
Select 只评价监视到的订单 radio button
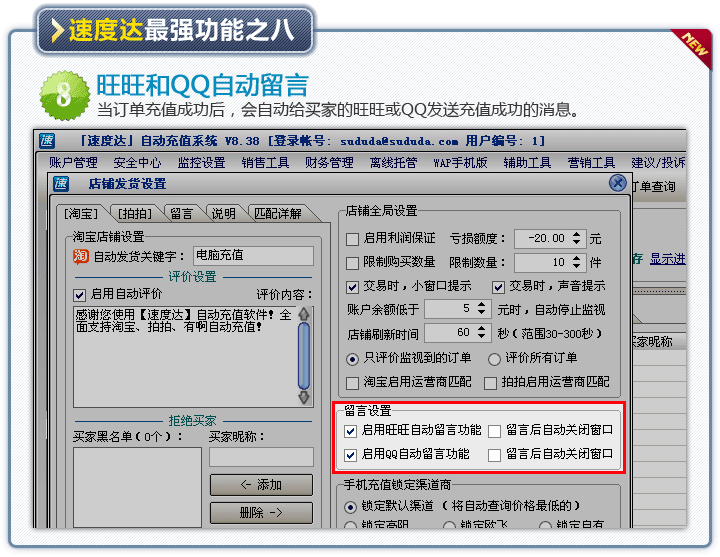(352, 359)
